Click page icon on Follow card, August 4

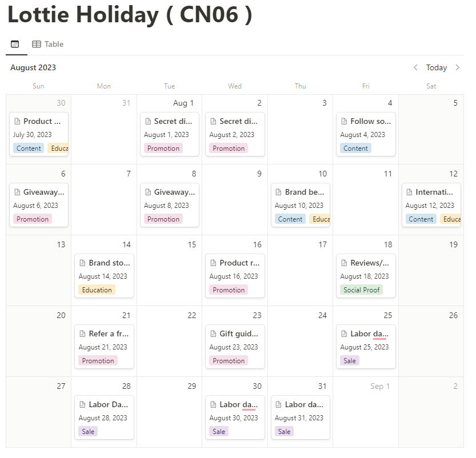[x=344, y=121]
